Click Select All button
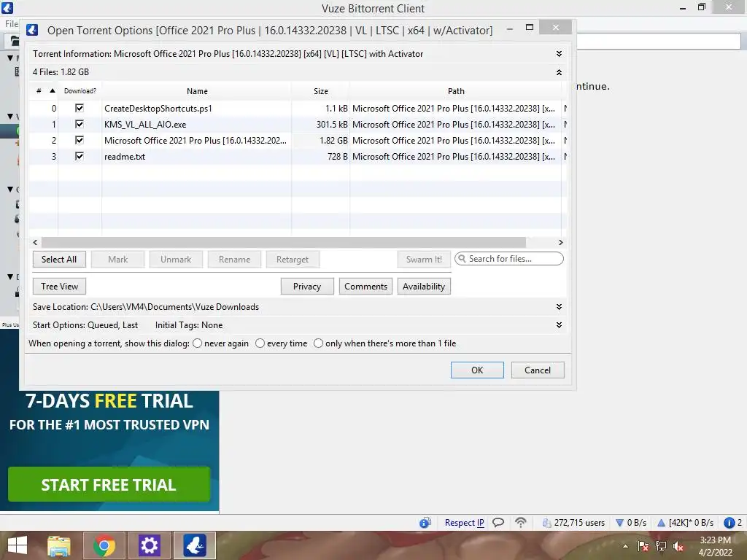 coord(59,260)
